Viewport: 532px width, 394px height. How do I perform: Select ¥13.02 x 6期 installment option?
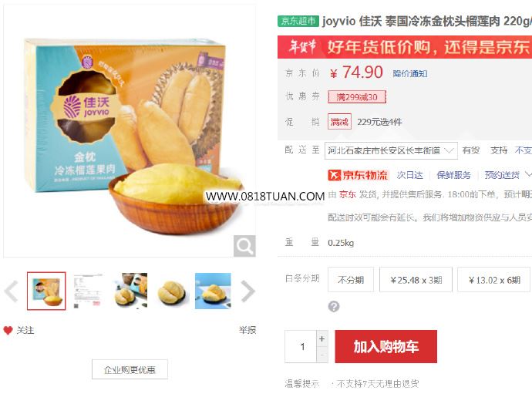point(494,280)
